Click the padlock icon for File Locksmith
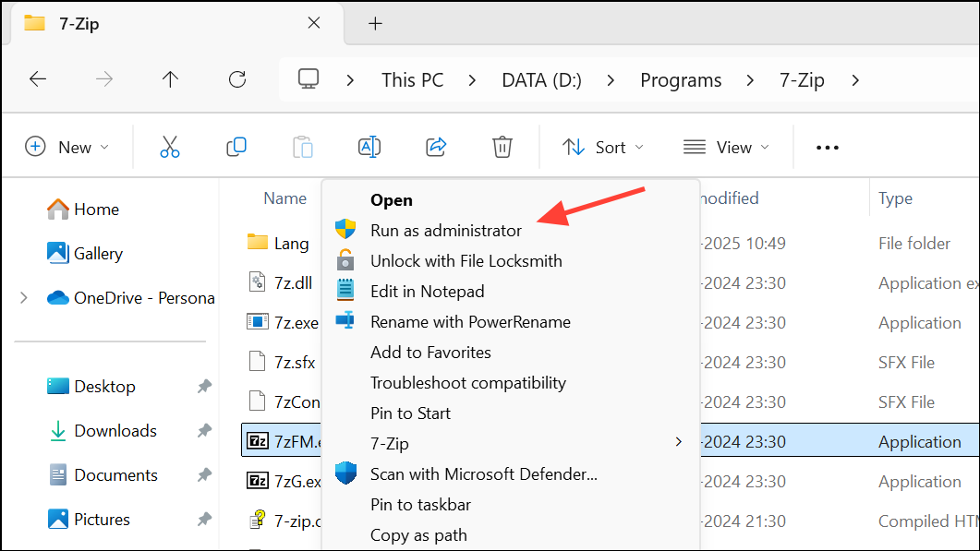The height and width of the screenshot is (551, 980). click(x=345, y=259)
